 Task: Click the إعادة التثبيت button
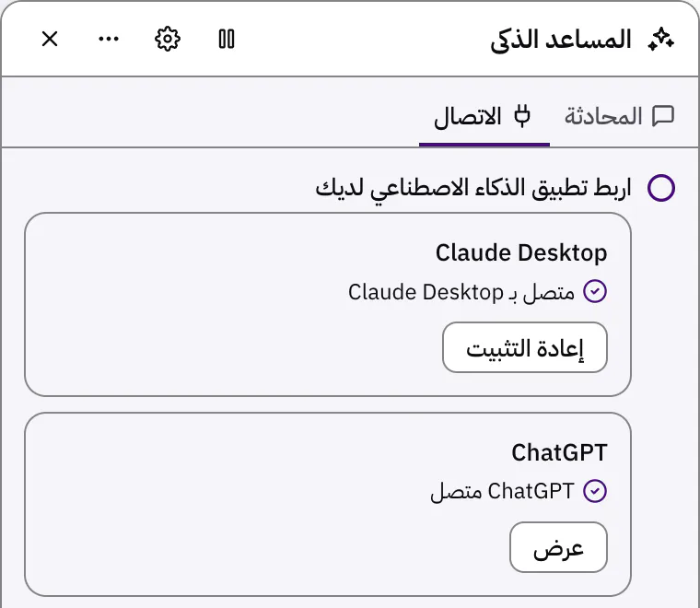coord(525,347)
